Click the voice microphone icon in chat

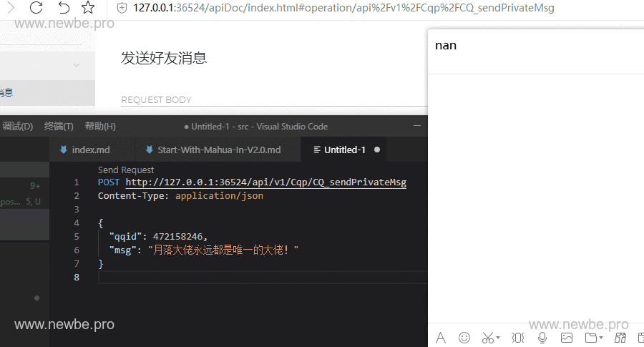tap(542, 338)
